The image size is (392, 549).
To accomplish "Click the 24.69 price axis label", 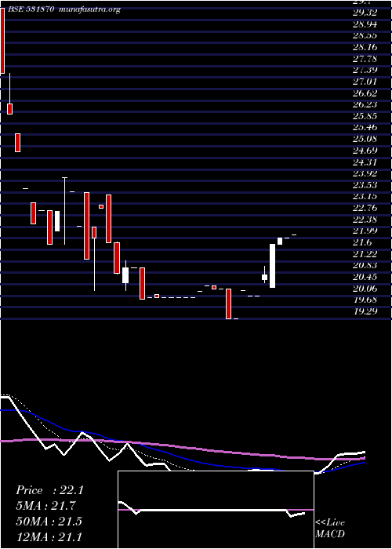I will [x=365, y=151].
